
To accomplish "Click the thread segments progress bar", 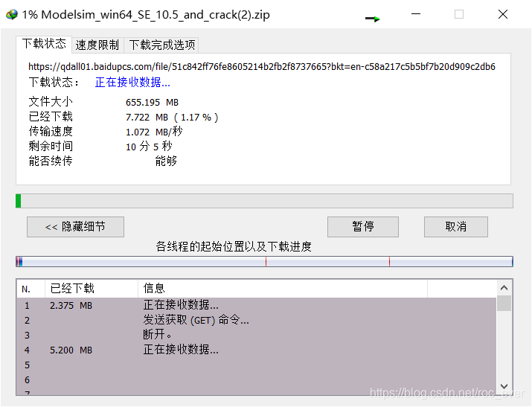I will click(264, 261).
